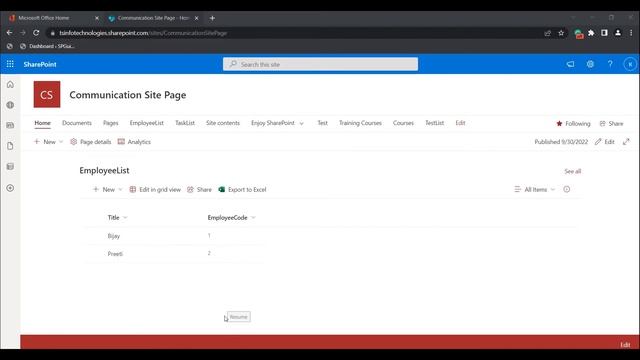Open the Help question mark icon
640x360 pixels.
coord(610,64)
